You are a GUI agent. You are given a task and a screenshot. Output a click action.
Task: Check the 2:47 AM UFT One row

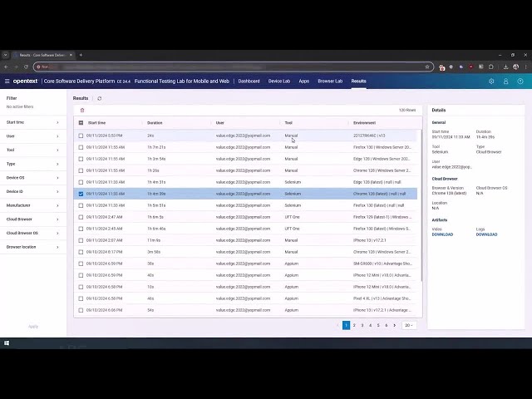point(81,217)
